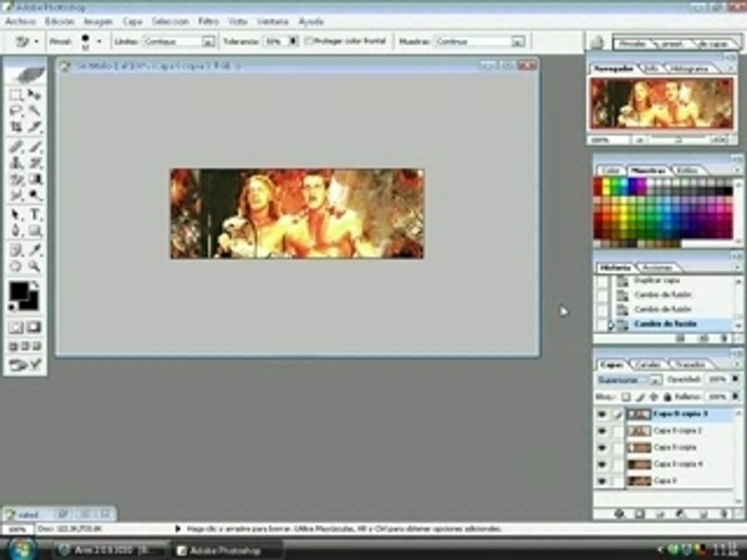
Task: Select the Dodge tool
Action: pyautogui.click(x=34, y=195)
